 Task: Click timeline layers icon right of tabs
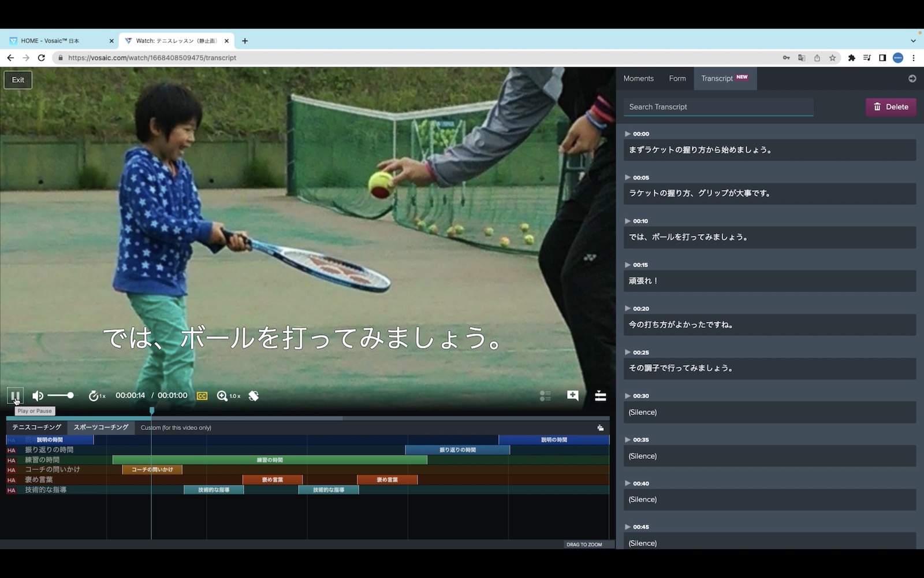coord(601,428)
